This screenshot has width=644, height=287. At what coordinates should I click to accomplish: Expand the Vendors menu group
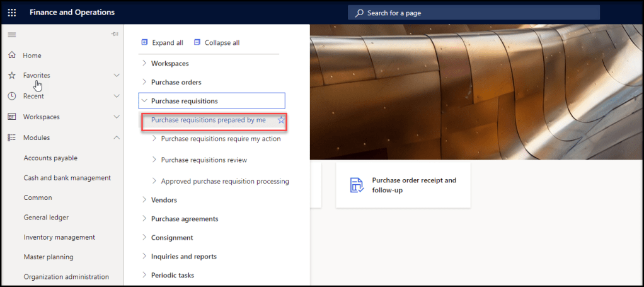[x=144, y=200]
